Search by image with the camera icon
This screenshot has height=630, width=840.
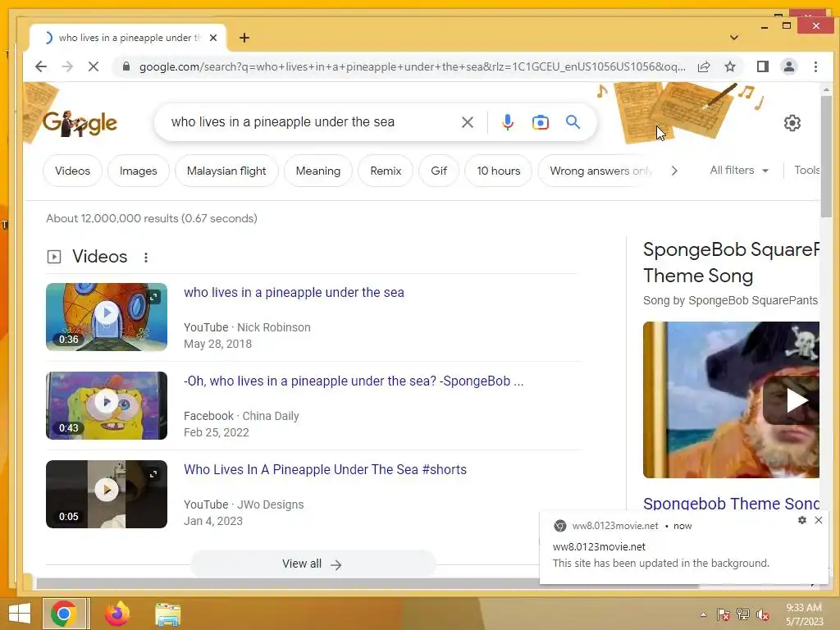pos(540,122)
